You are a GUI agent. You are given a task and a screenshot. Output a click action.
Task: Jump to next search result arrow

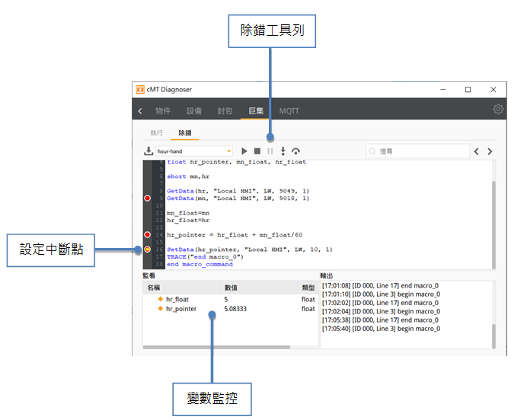tap(490, 151)
